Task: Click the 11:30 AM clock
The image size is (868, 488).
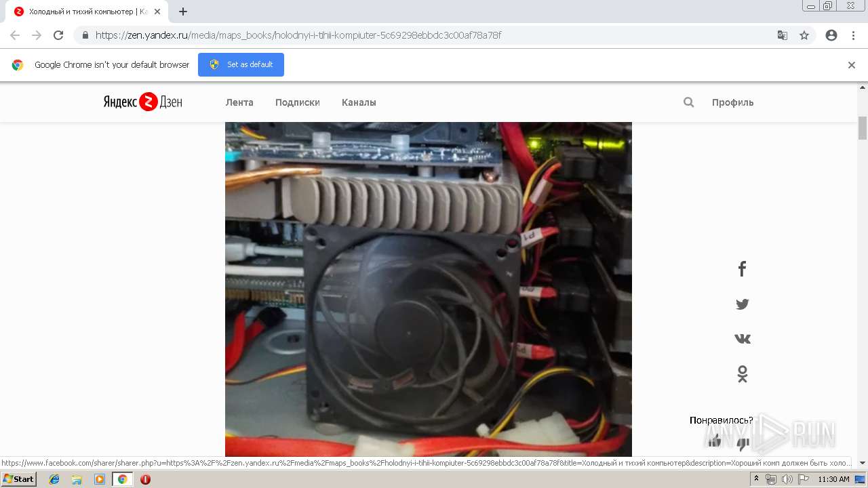Action: [x=833, y=479]
